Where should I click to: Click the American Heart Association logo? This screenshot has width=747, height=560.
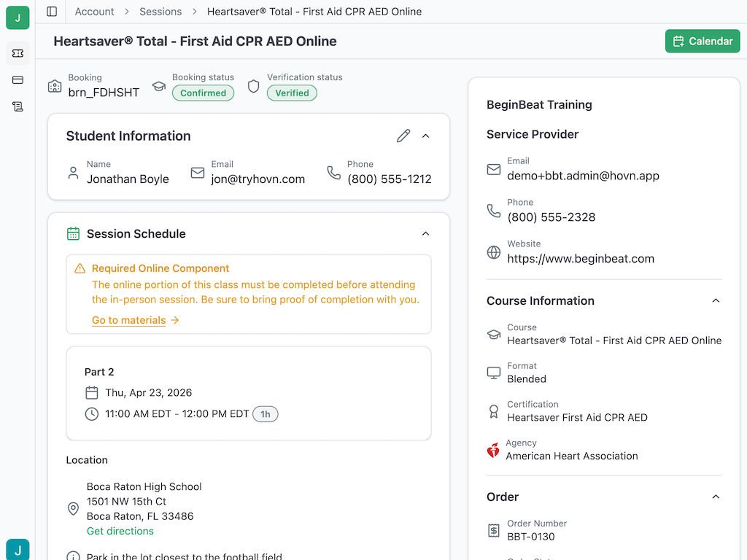click(x=493, y=450)
